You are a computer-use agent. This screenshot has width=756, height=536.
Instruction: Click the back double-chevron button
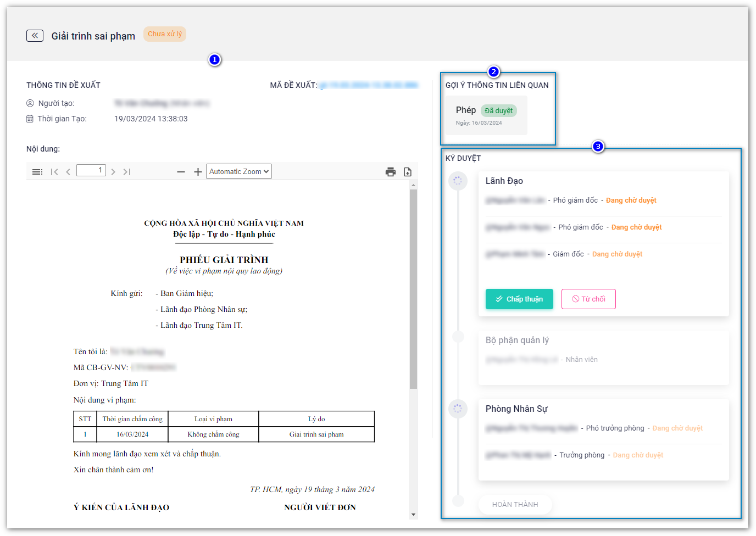[x=35, y=36]
